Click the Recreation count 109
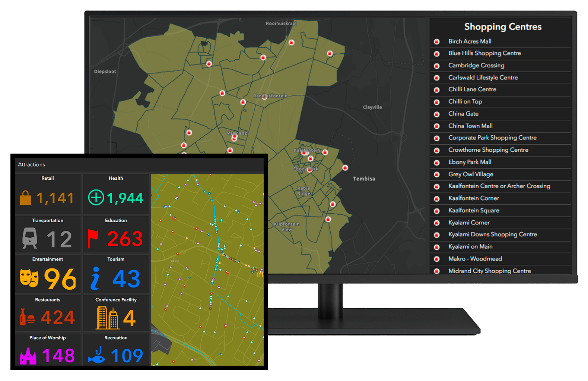 click(127, 356)
